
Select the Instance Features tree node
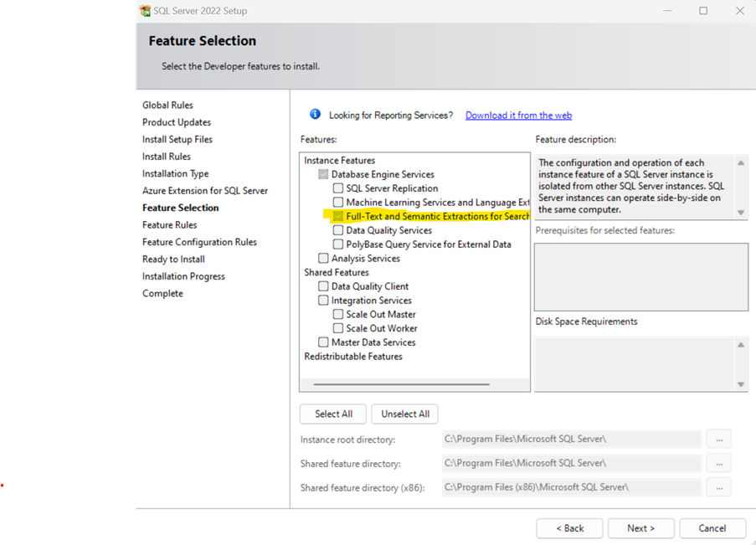pos(339,161)
